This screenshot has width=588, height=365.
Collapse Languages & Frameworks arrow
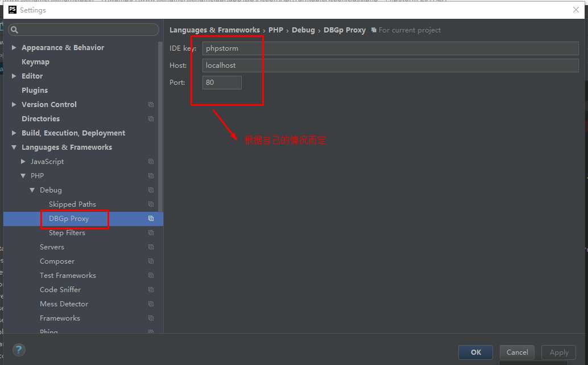point(14,147)
